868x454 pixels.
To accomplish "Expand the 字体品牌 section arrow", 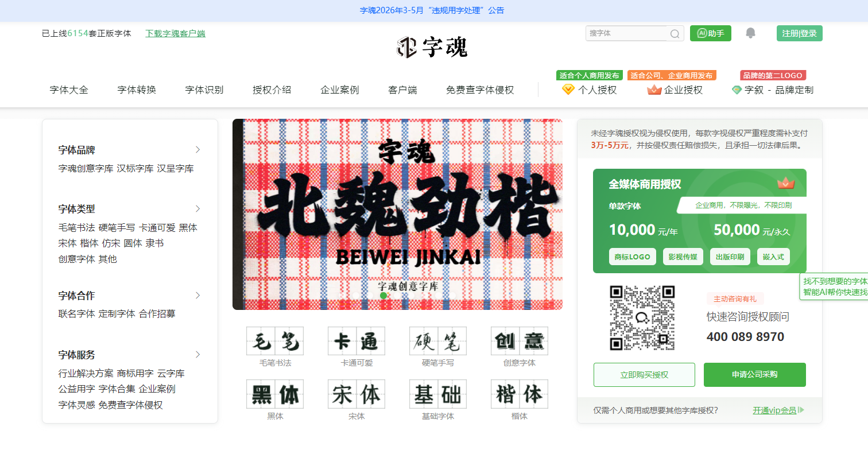I will [x=198, y=150].
